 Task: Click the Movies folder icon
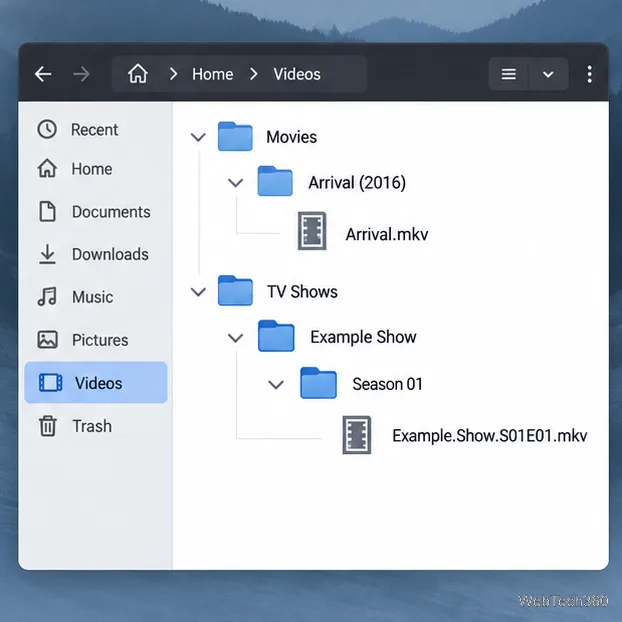(x=235, y=136)
